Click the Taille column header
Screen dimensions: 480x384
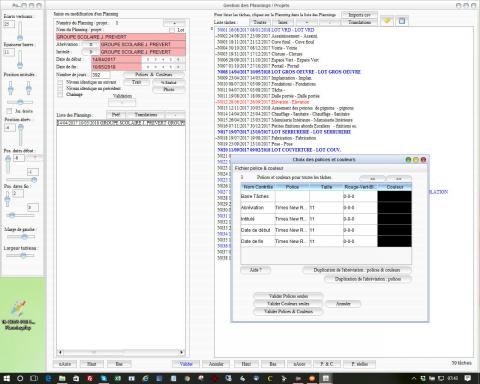(x=326, y=187)
